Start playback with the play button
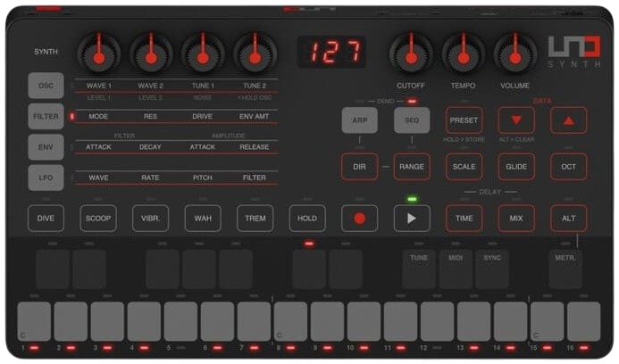619x364 pixels. [412, 218]
